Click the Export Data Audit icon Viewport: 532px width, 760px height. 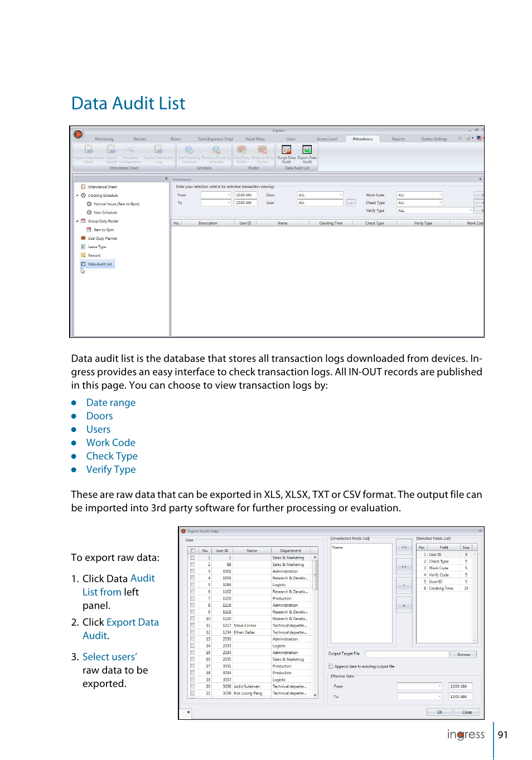(307, 149)
